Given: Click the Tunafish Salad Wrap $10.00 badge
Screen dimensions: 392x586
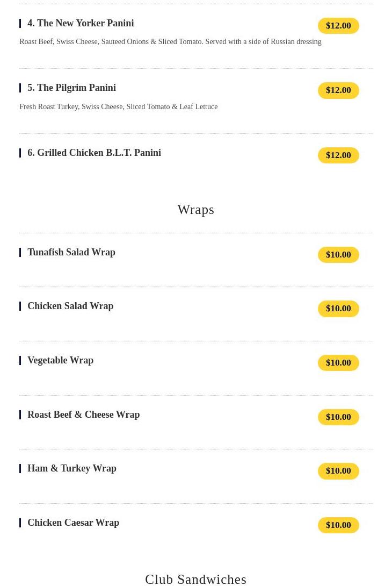Looking at the screenshot, I should tap(338, 255).
